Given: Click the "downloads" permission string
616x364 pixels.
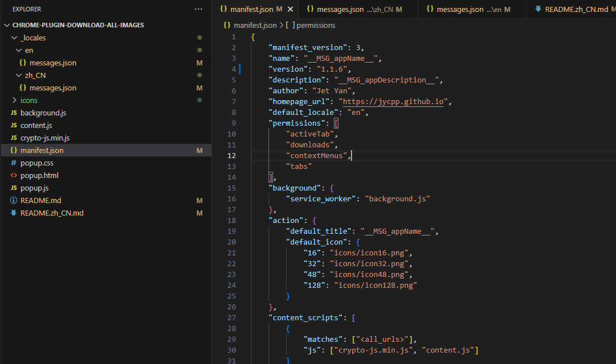Looking at the screenshot, I should click(x=310, y=145).
